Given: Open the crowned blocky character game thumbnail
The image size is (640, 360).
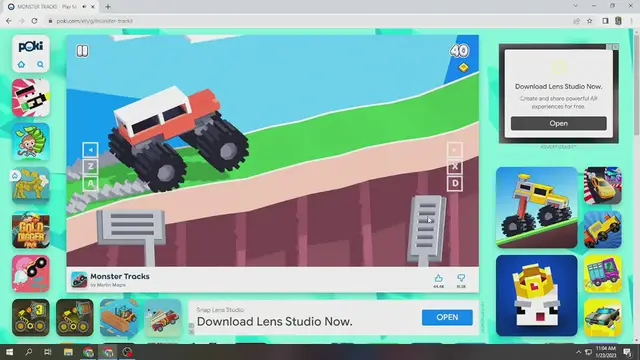Looking at the screenshot, I should [536, 296].
